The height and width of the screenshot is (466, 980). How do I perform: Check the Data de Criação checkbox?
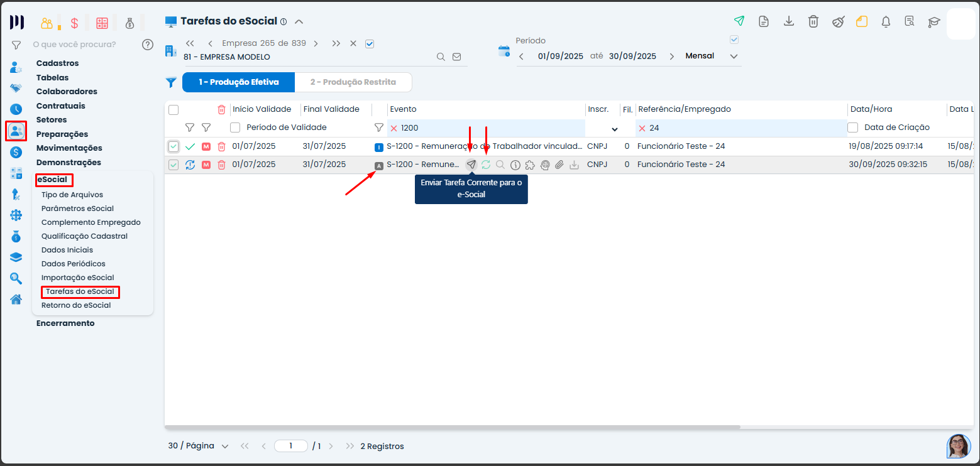coord(853,127)
